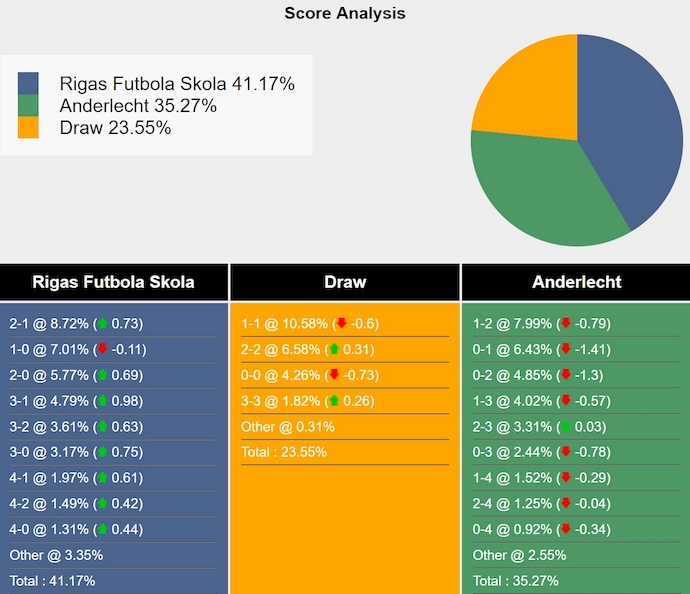Click the green up arrow beside 2-3 score
This screenshot has height=594, width=690.
(x=565, y=426)
